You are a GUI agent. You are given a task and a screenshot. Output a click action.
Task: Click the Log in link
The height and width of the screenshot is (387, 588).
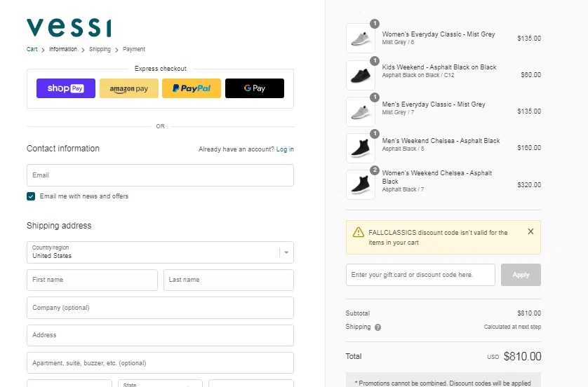click(x=285, y=149)
